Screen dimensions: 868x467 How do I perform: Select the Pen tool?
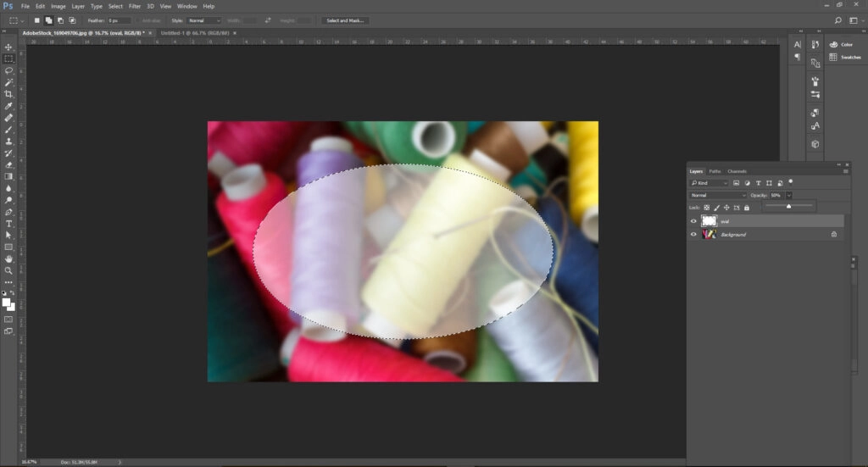click(8, 212)
